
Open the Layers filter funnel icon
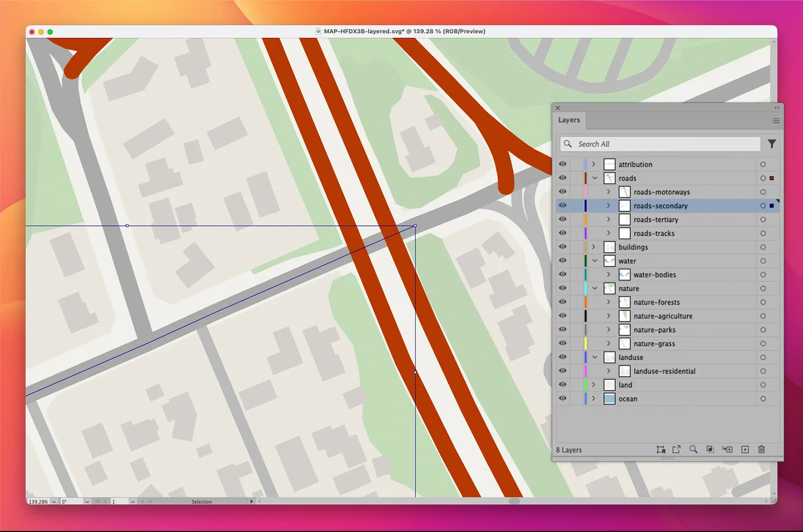[772, 144]
